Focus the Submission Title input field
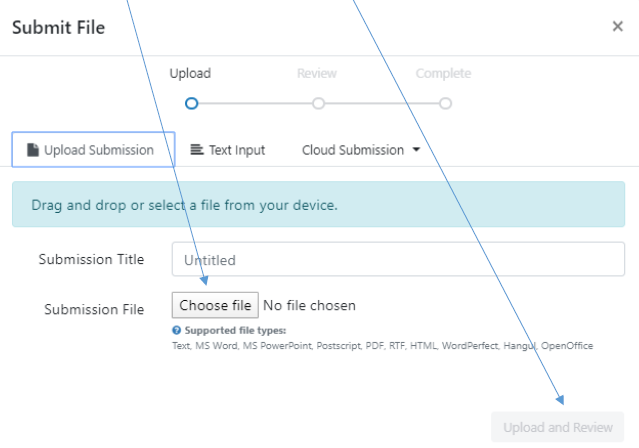Screen dimensions: 639x448 tap(398, 259)
